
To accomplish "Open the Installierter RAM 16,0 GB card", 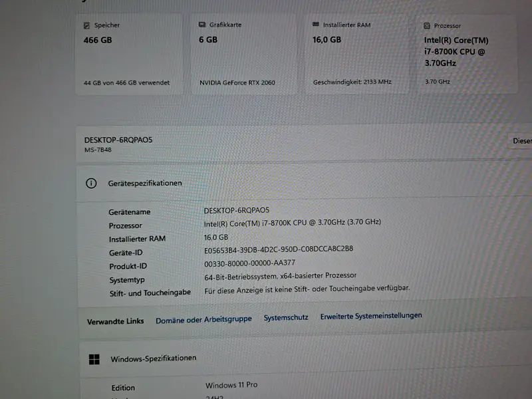I will [x=357, y=54].
